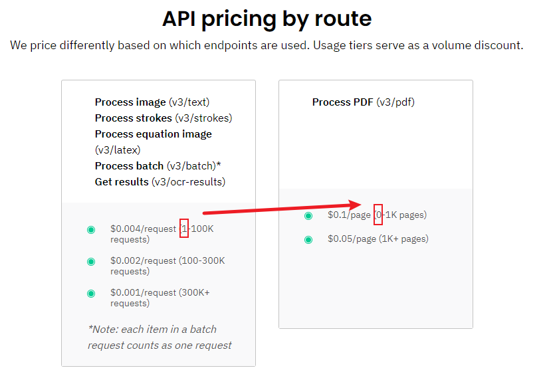Click the bullet icon beside $0.05/page
Viewport: 547px width, 392px height.
pos(308,239)
